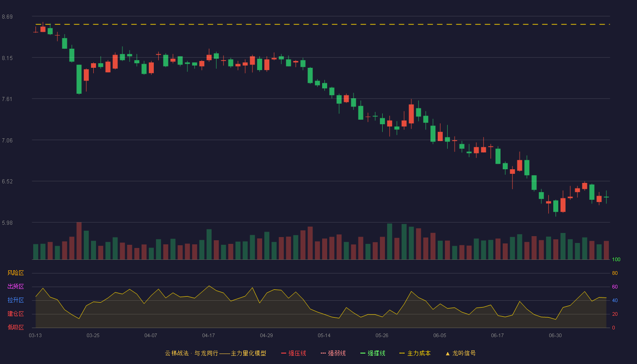Click the 低吸区 zone label
The height and width of the screenshot is (364, 637).
15,327
